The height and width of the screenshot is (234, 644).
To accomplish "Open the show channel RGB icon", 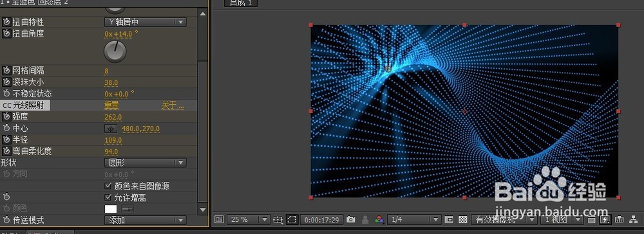I will click(x=379, y=220).
